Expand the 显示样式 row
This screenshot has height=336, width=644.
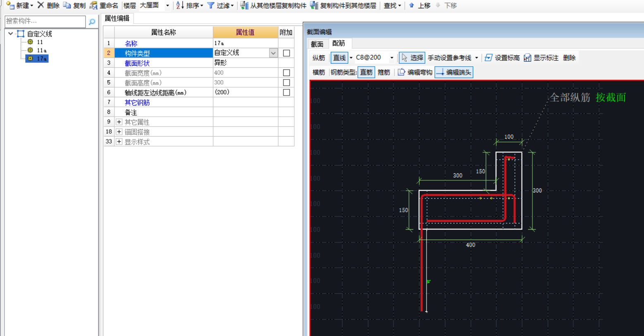click(x=119, y=142)
